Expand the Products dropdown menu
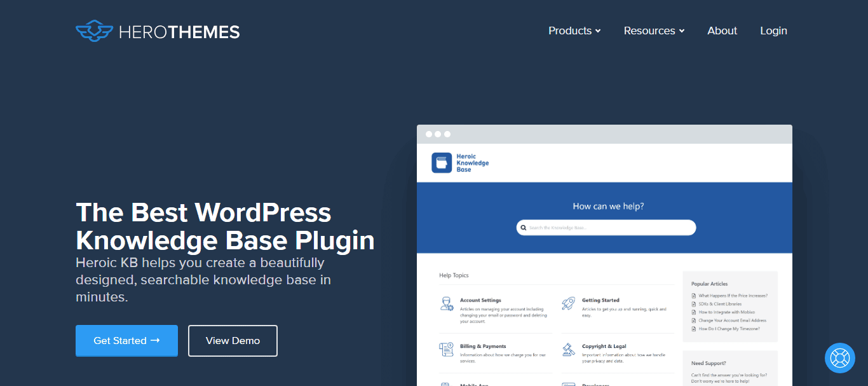The height and width of the screenshot is (386, 868). click(x=574, y=31)
